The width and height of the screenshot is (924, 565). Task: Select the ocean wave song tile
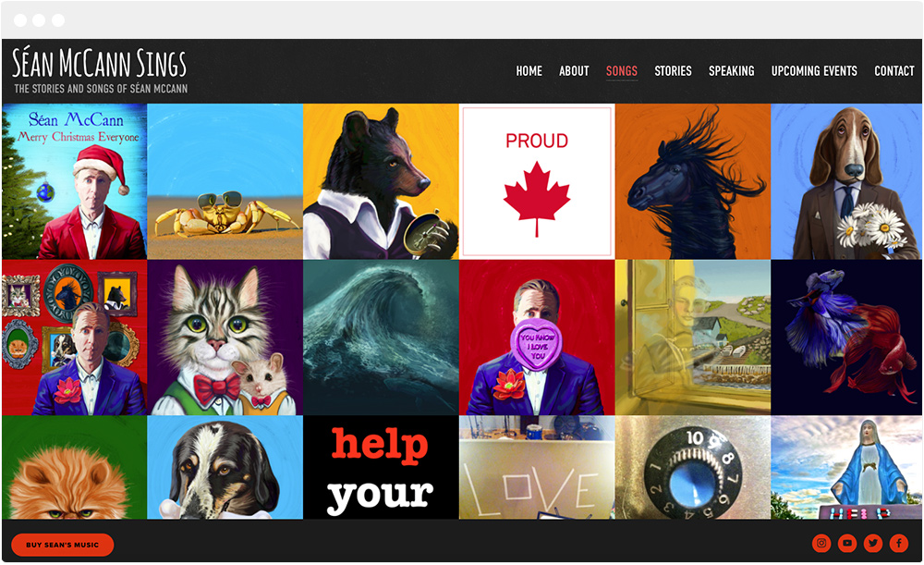pos(381,338)
